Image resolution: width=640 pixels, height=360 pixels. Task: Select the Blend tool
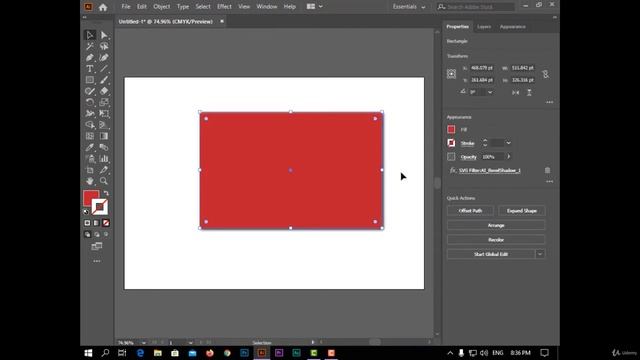pos(104,147)
